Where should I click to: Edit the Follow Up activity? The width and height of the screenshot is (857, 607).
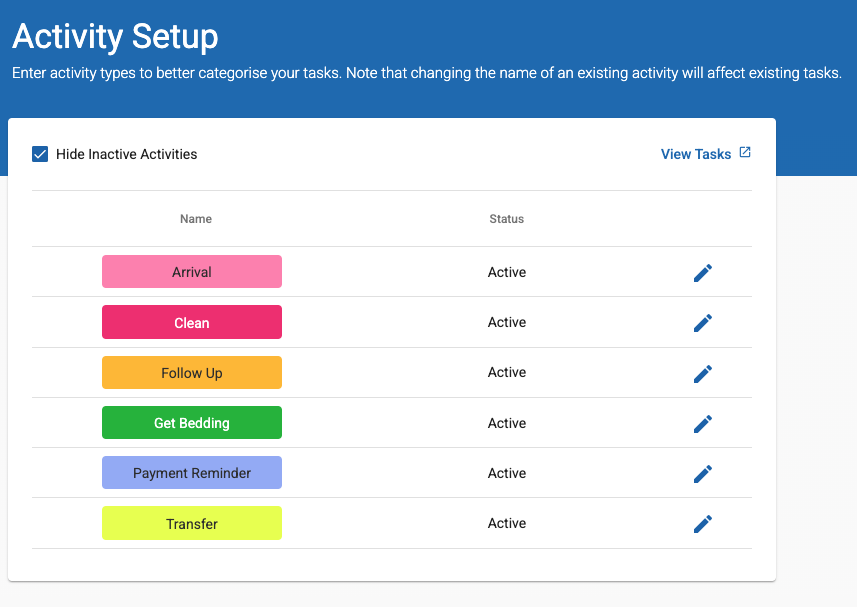(x=703, y=373)
